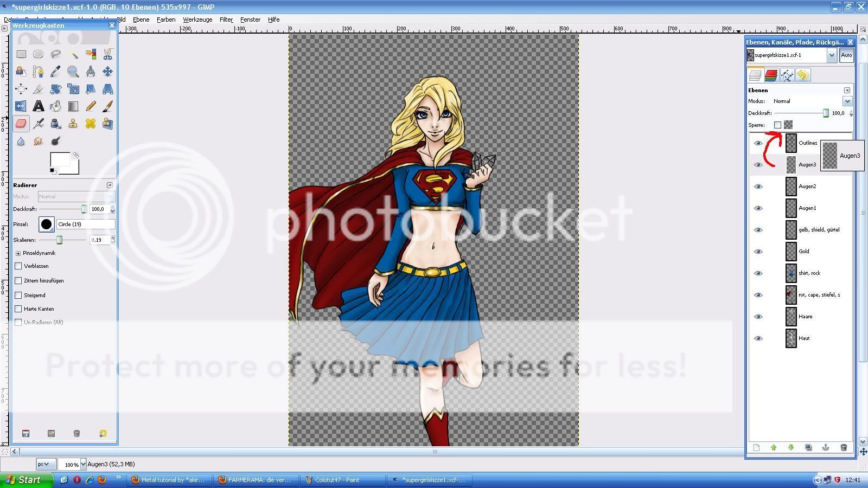Select the Paths tool
The width and height of the screenshot is (868, 488).
click(39, 72)
